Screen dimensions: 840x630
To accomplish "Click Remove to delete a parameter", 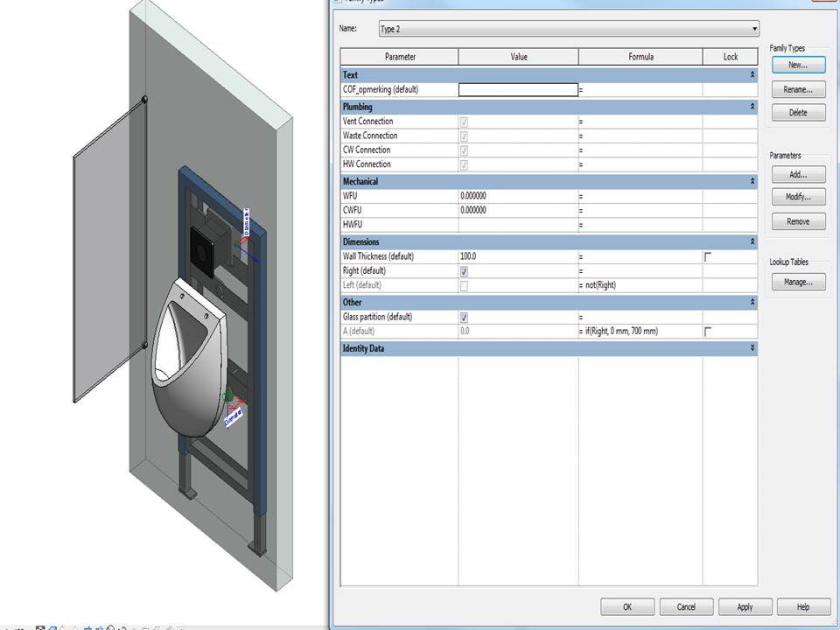I will pyautogui.click(x=797, y=220).
